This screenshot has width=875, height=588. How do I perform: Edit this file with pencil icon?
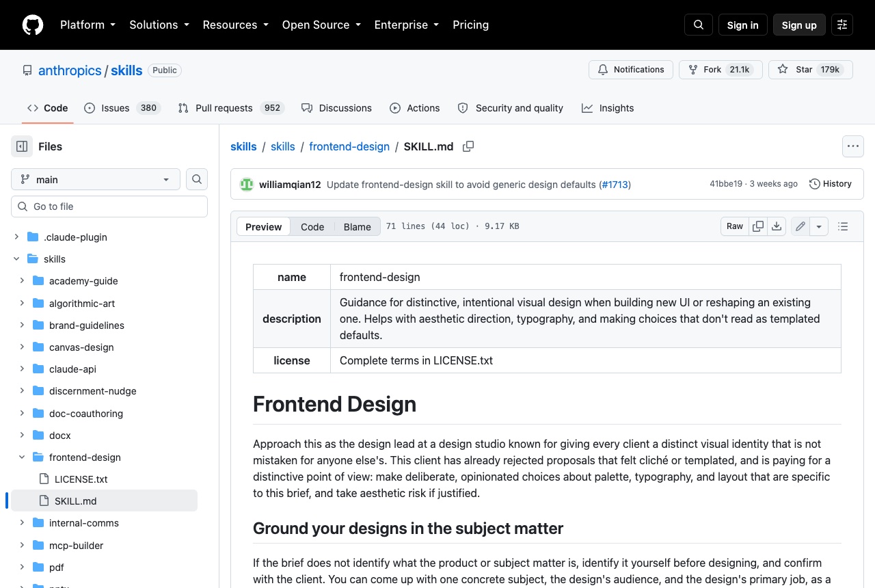[800, 226]
